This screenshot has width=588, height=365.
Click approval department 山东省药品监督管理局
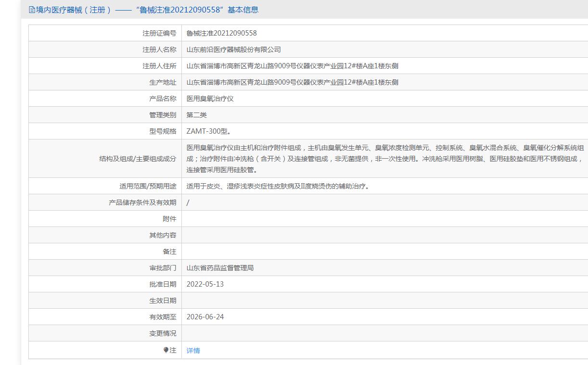(x=220, y=268)
